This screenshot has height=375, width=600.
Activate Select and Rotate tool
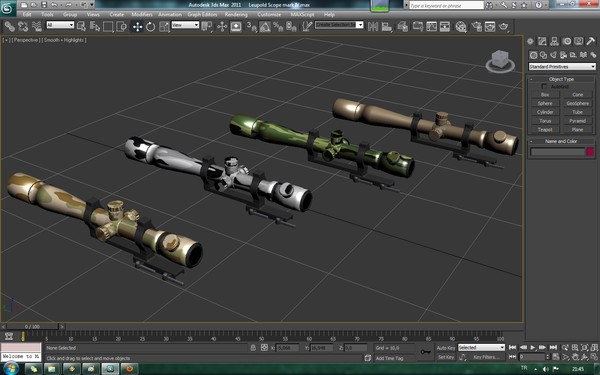[150, 26]
